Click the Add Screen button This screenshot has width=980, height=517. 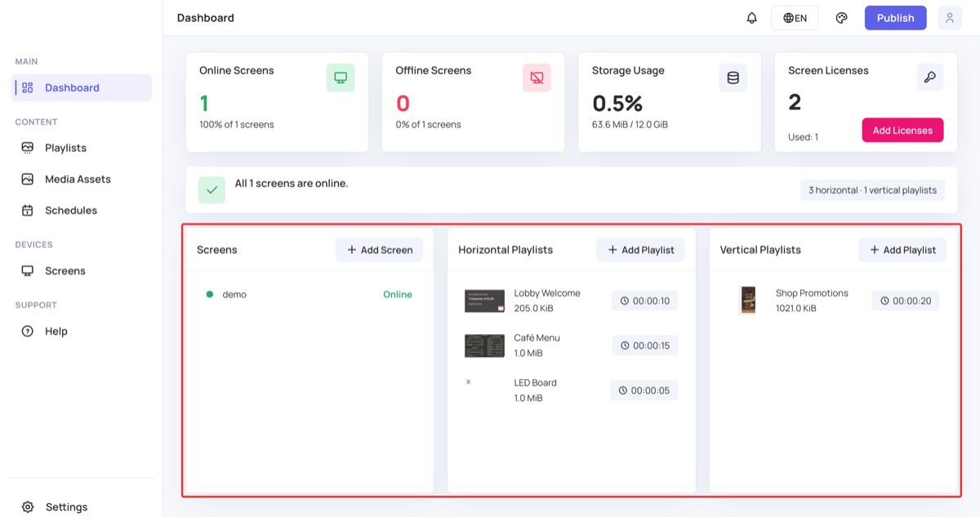pos(380,250)
